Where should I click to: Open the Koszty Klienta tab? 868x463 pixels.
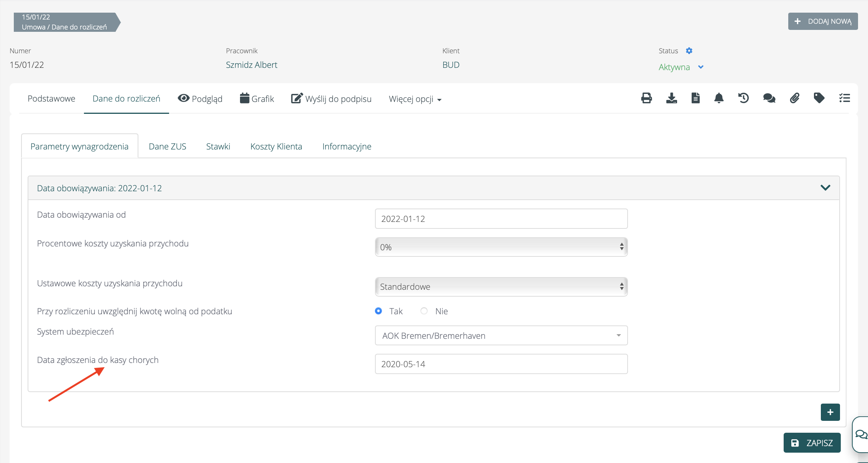click(276, 146)
